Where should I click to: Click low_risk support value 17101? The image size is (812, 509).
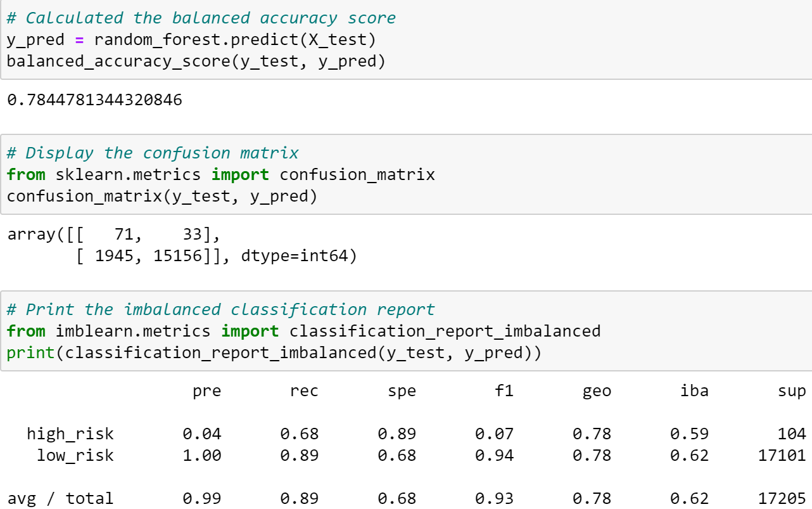coord(782,456)
